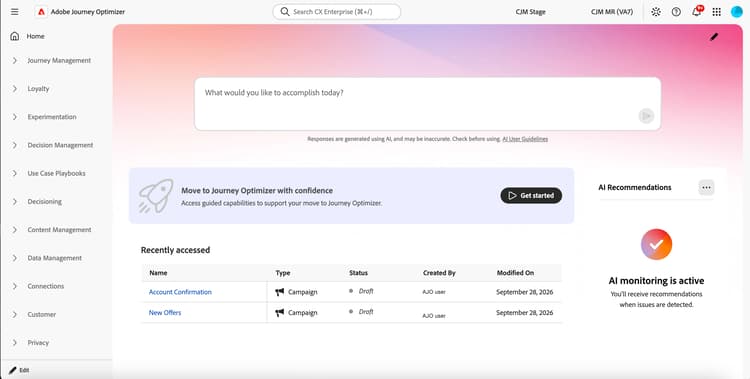Open the notifications bell

(x=697, y=11)
